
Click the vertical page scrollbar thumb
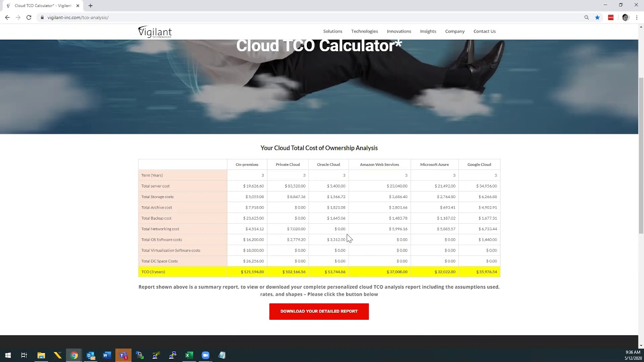641,156
